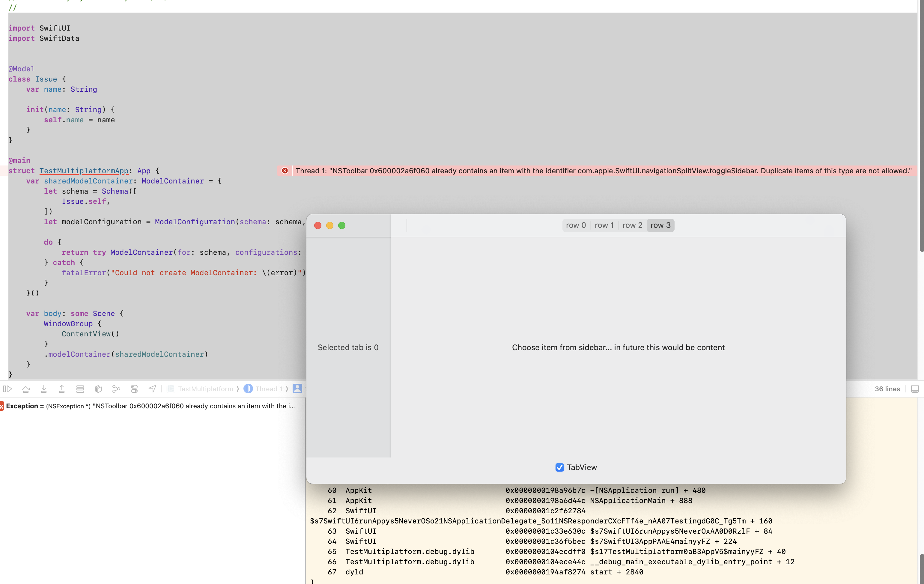Select the row 0 tab
The image size is (924, 584).
(x=576, y=225)
